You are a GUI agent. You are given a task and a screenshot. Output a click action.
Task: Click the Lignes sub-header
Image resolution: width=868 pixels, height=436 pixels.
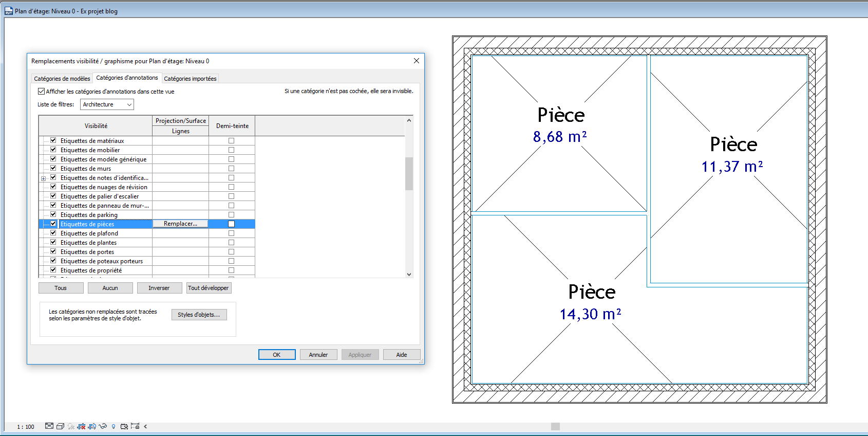tap(181, 131)
